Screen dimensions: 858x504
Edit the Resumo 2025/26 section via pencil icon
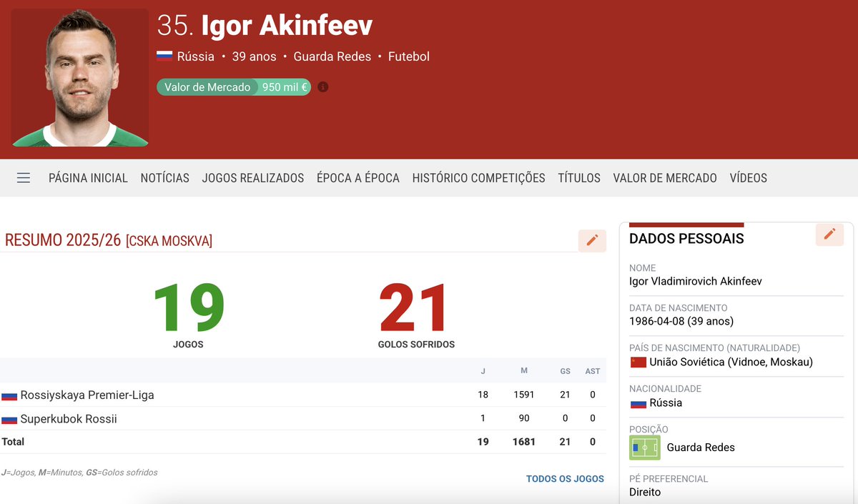[x=592, y=241]
